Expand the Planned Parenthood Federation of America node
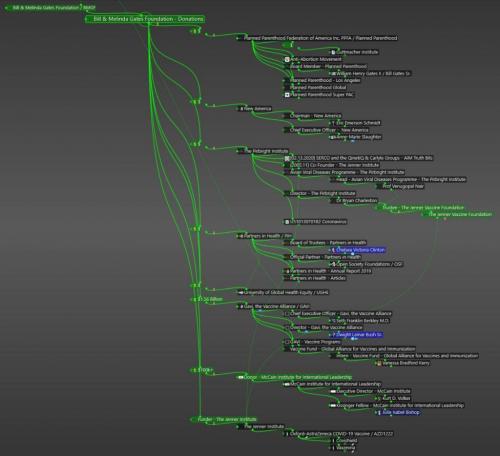Image resolution: width=500 pixels, height=456 pixels. point(238,38)
